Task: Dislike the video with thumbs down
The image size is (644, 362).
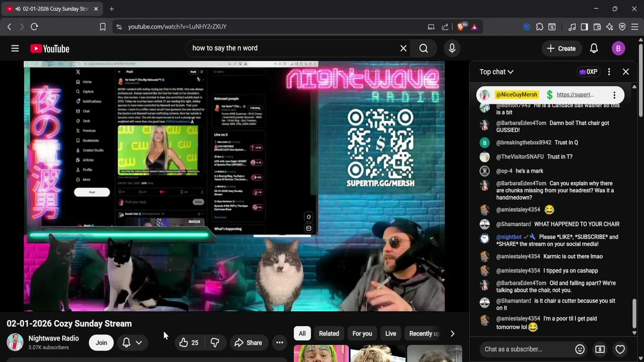Action: coord(215,343)
